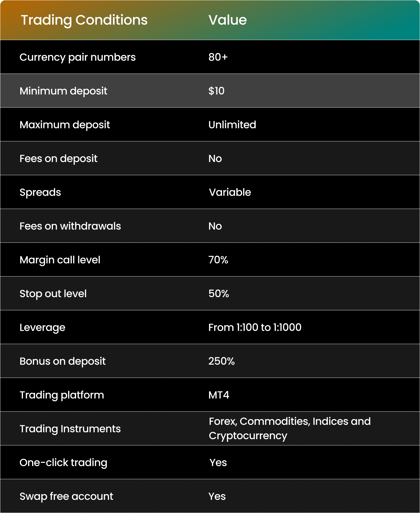Click the 70% margin call value
420x513 pixels.
[x=218, y=260]
